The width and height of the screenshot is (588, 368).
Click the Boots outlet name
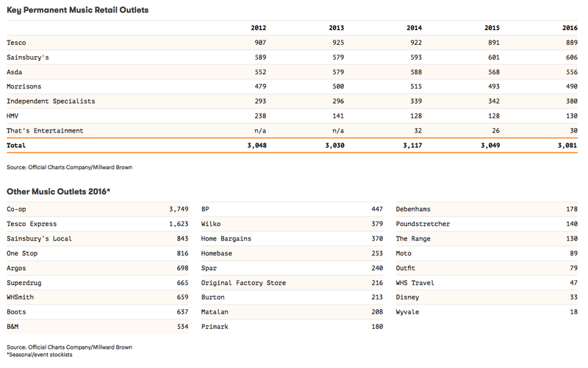pyautogui.click(x=16, y=312)
